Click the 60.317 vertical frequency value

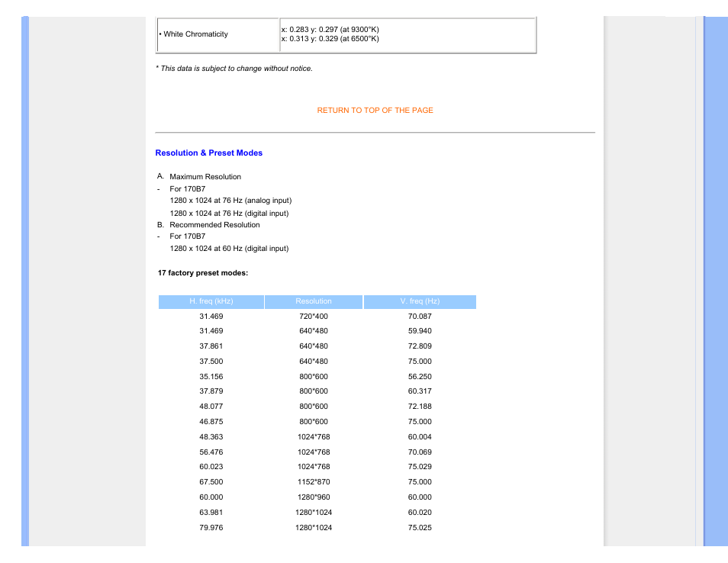click(420, 391)
